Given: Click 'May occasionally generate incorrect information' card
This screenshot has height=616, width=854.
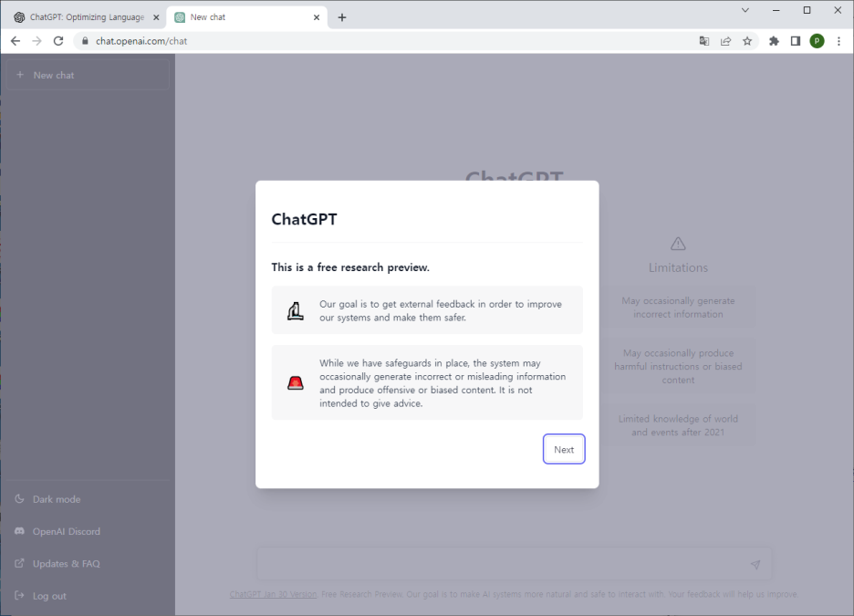Looking at the screenshot, I should click(x=678, y=308).
